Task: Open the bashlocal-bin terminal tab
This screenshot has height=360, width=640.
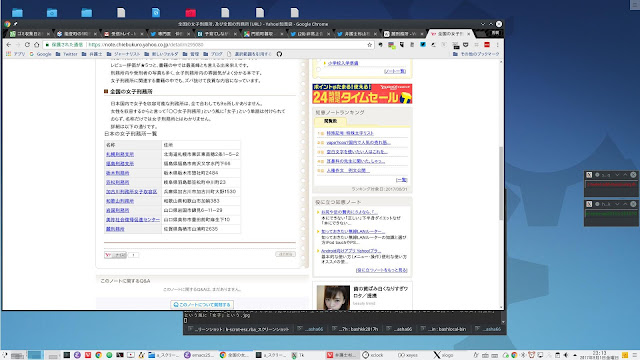Action: pos(444,329)
